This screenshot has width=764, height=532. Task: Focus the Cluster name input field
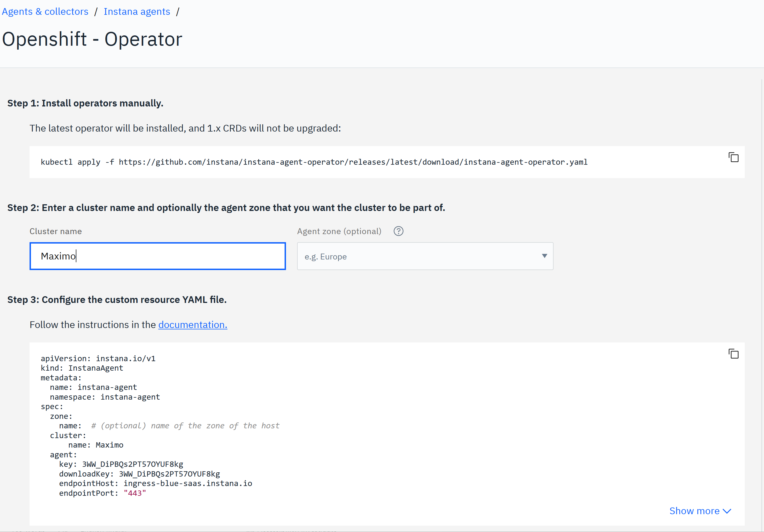[x=158, y=256]
